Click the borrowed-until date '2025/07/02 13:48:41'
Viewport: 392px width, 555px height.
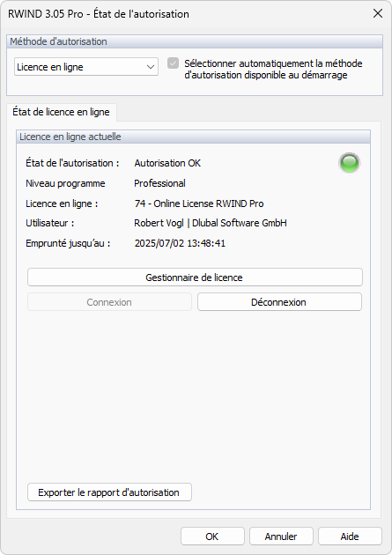coord(180,243)
